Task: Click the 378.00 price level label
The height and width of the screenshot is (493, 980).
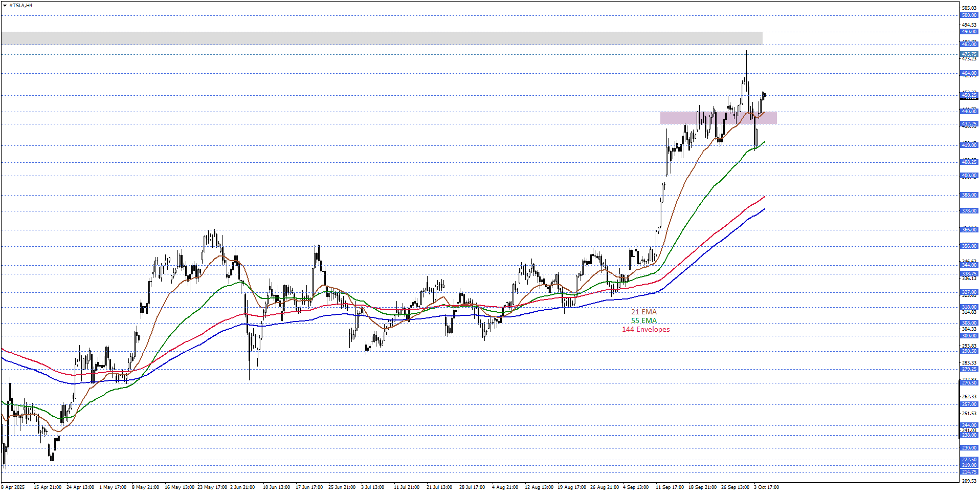Action: (969, 211)
